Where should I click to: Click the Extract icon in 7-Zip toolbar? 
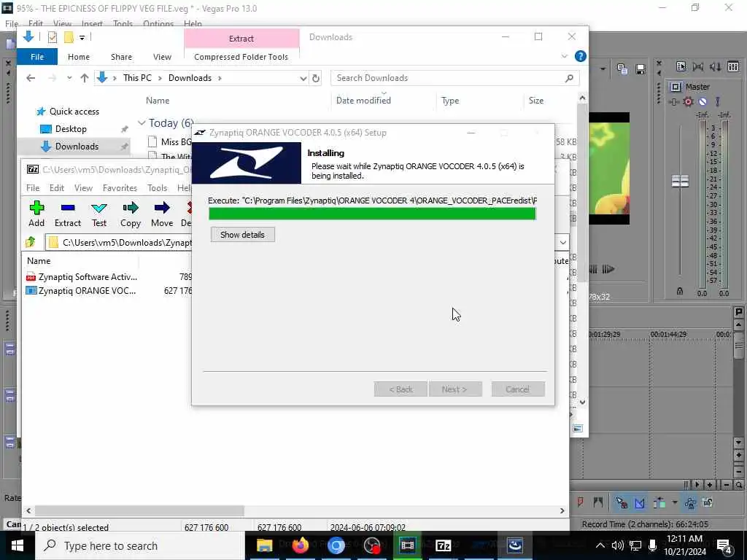coord(68,214)
